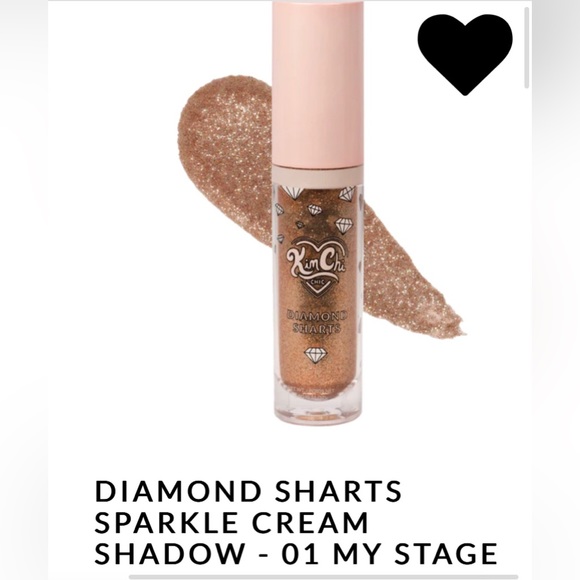Viewport: 580px width, 580px height.
Task: Click the vertical scrollbar on right edge
Action: click(x=527, y=47)
